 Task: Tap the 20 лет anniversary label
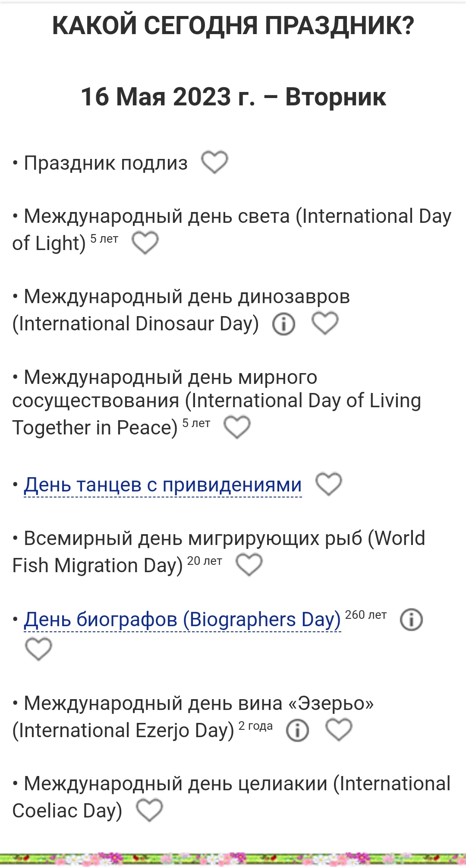click(205, 561)
